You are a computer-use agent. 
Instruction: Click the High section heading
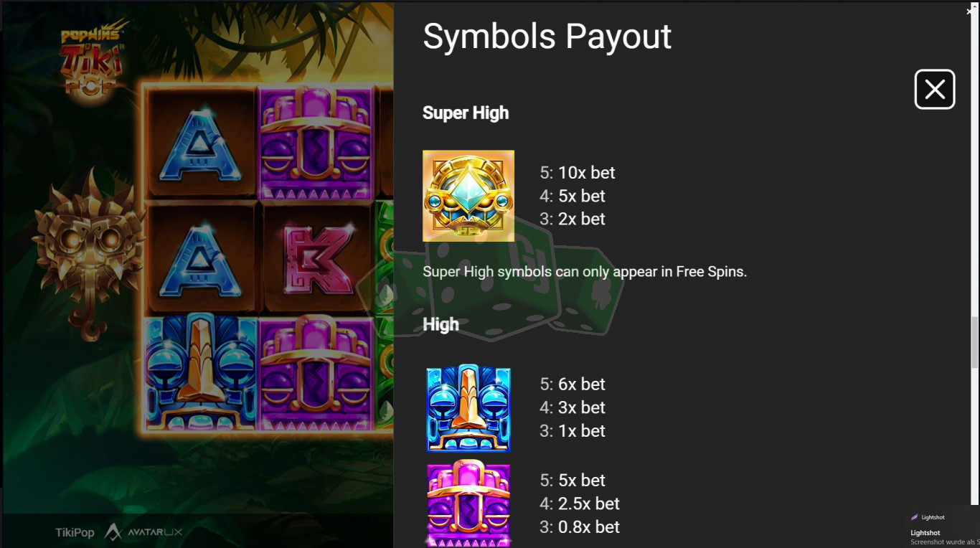pos(440,324)
